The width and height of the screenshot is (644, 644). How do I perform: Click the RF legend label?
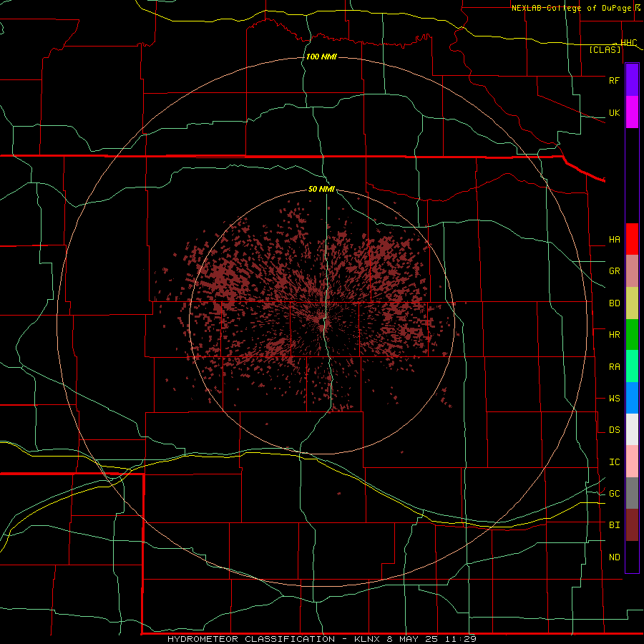coord(614,80)
